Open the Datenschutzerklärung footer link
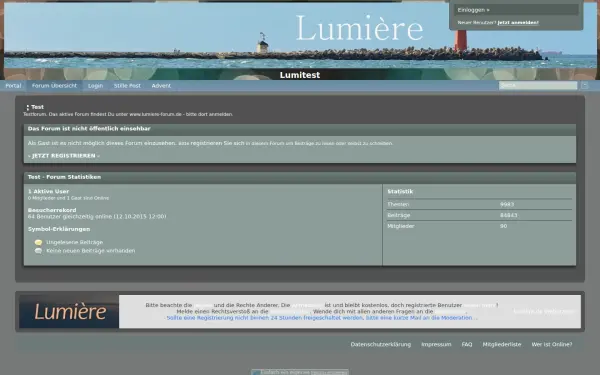 [x=381, y=344]
